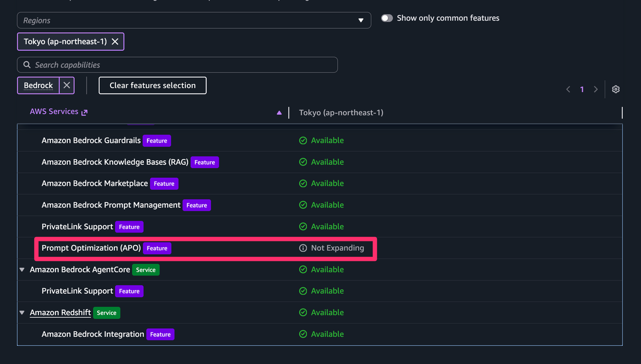Click the search magnifier icon
This screenshot has width=641, height=364.
click(x=27, y=65)
